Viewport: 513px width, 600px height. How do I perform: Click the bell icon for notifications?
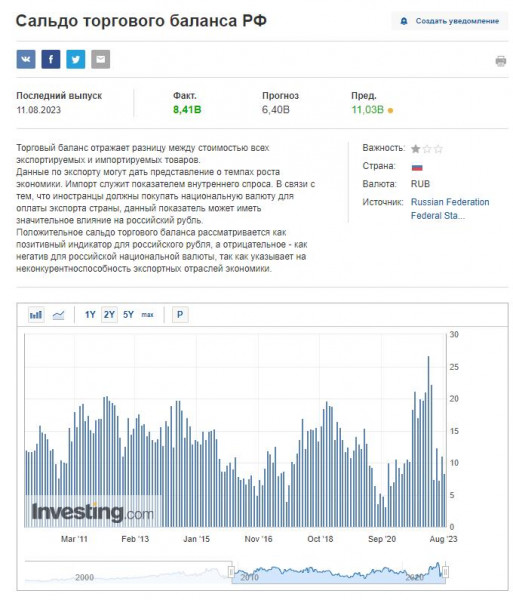[x=404, y=21]
